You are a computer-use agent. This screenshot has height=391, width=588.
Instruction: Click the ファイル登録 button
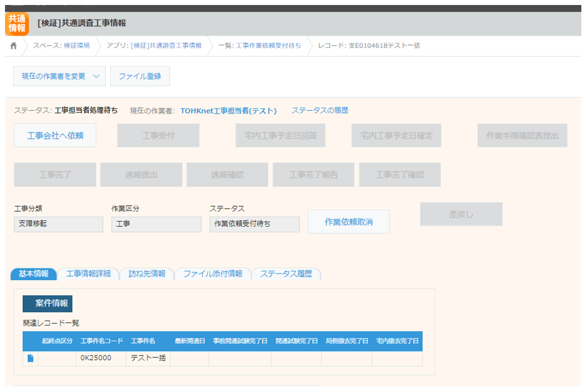coord(140,77)
